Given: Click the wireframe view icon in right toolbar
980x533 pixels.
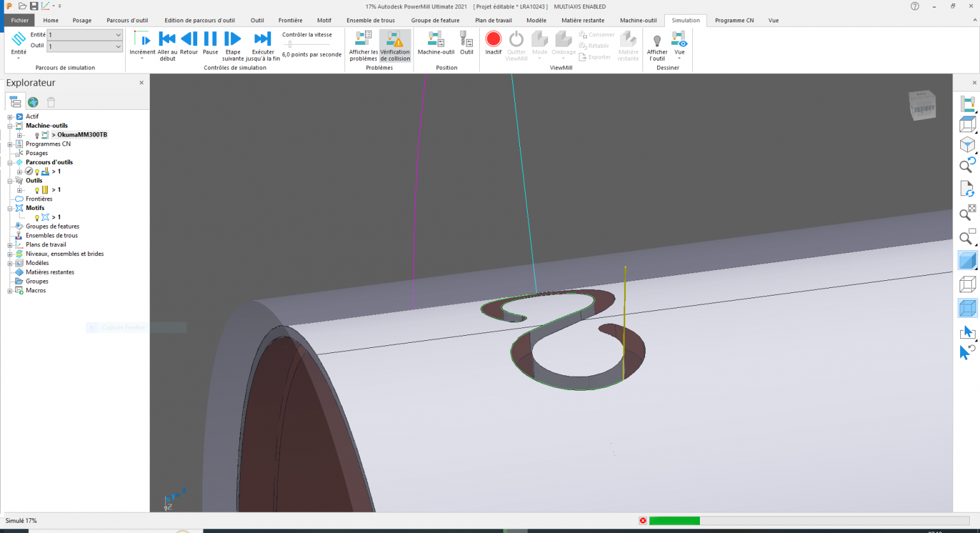Looking at the screenshot, I should 967,284.
